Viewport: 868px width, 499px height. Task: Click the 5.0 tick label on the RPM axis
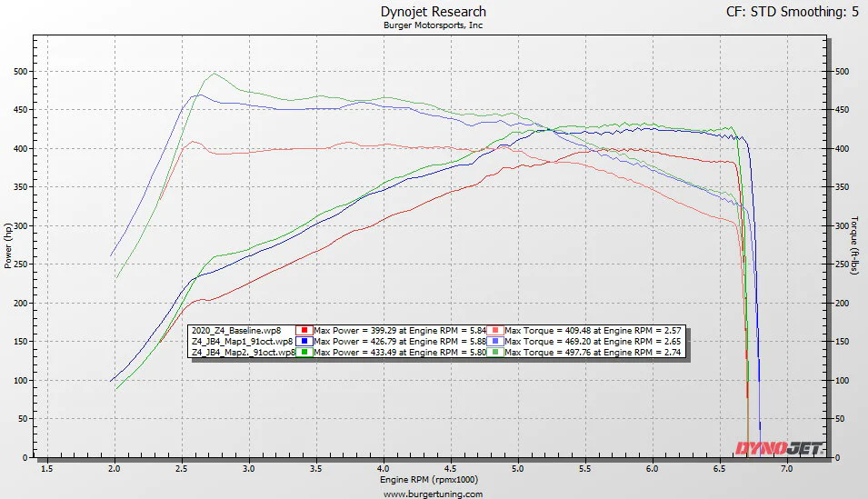tap(517, 468)
